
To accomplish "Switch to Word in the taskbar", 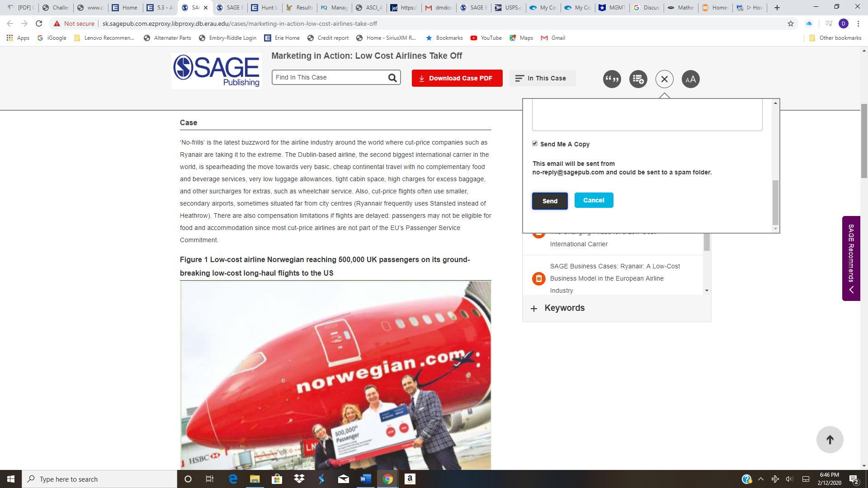I will tap(366, 479).
